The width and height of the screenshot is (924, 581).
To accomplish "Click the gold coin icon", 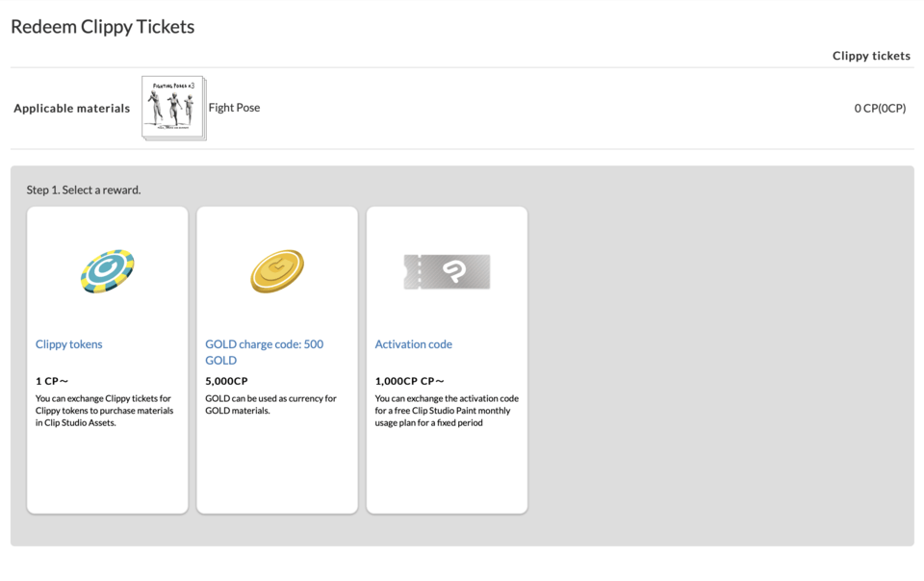I will pyautogui.click(x=277, y=271).
